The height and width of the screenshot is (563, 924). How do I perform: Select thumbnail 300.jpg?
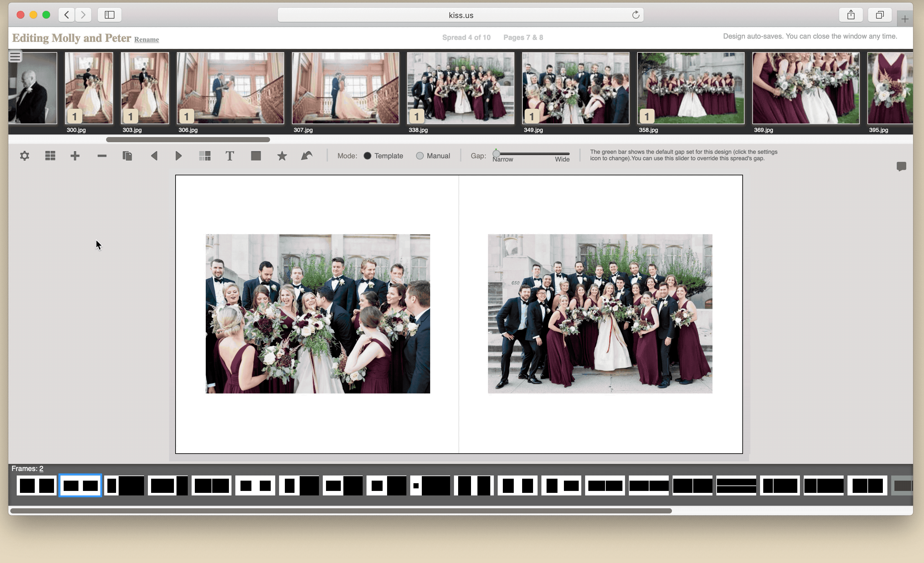point(89,88)
